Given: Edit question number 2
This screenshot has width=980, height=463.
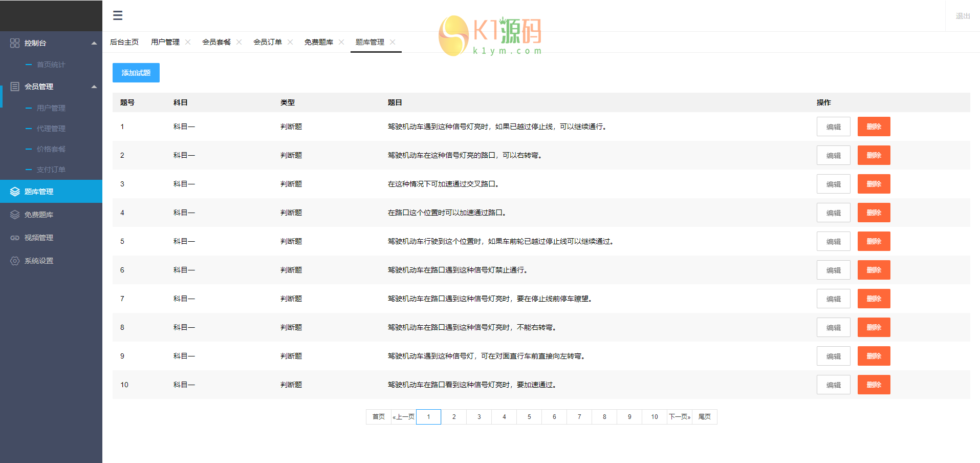Looking at the screenshot, I should tap(834, 155).
